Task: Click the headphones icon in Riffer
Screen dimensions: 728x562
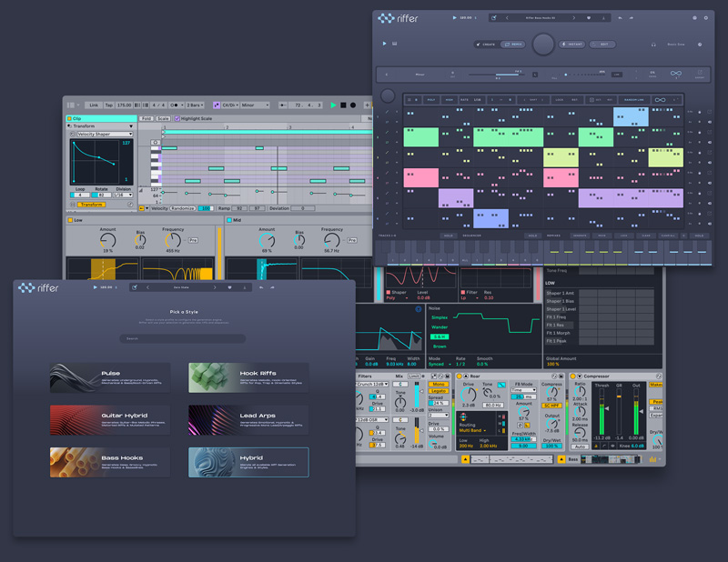Action: 653,45
